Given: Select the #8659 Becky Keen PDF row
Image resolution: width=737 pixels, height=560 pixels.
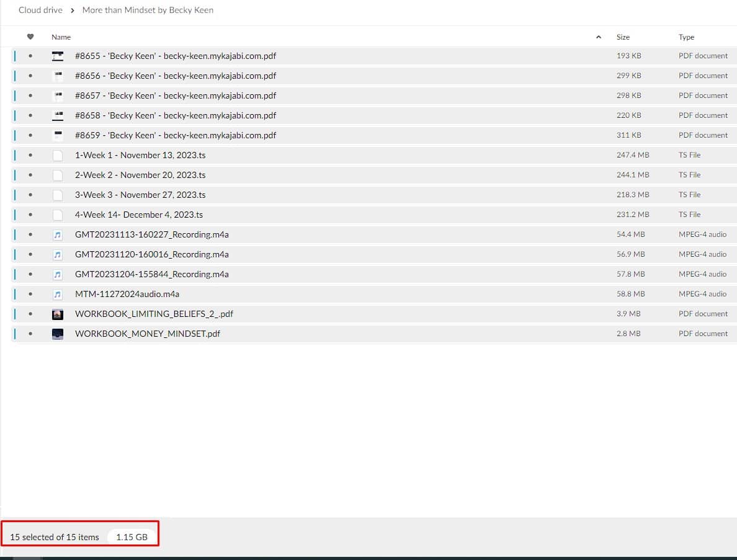Looking at the screenshot, I should (176, 135).
